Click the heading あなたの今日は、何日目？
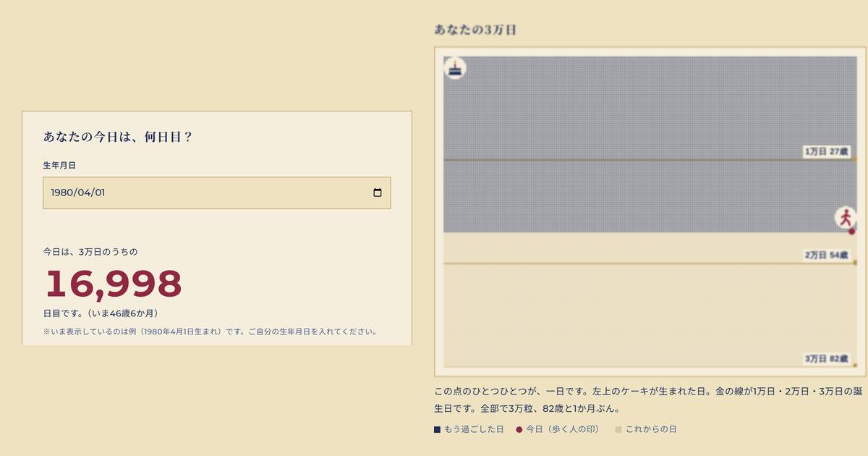The width and height of the screenshot is (868, 456). (118, 136)
